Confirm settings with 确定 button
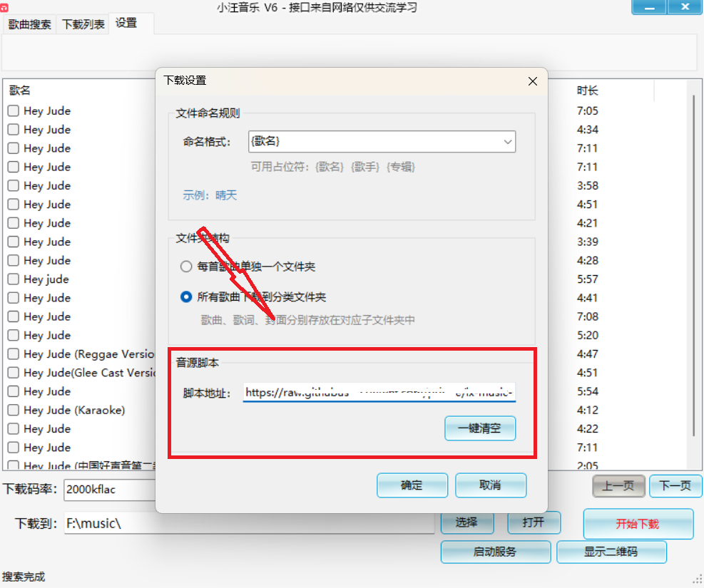Screen dimensions: 704x588 [x=412, y=485]
